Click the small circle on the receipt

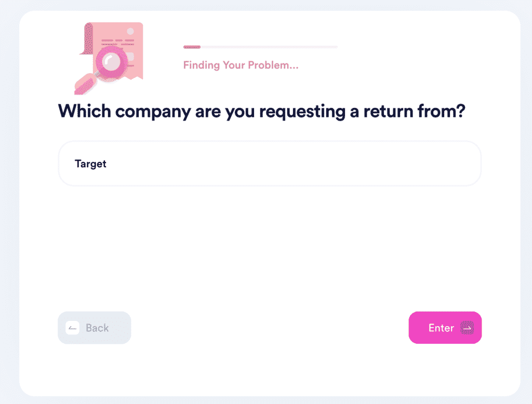tap(130, 32)
